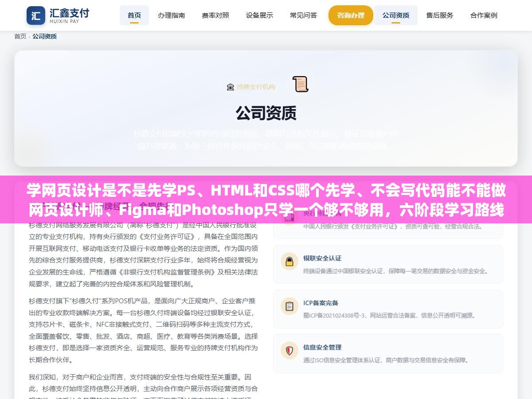The height and width of the screenshot is (399, 532).
Task: Click the lock icon for 银联安全认证
Action: coord(289,262)
